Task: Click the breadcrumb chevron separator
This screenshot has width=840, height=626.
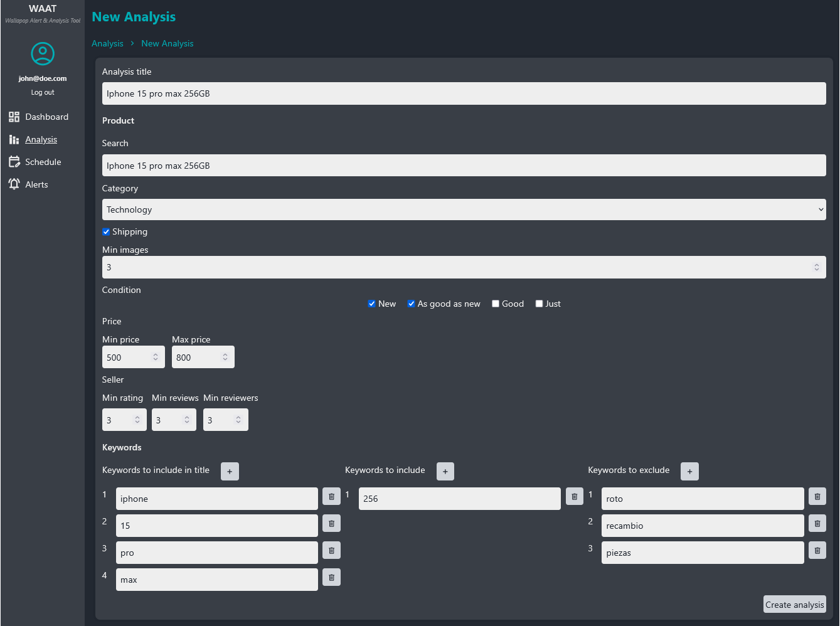Action: pos(132,43)
